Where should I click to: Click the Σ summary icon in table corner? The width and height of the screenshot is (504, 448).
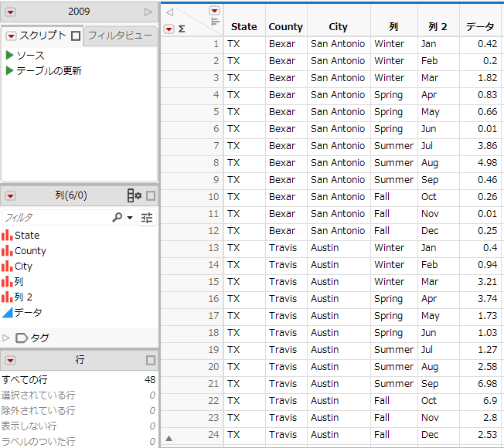182,29
